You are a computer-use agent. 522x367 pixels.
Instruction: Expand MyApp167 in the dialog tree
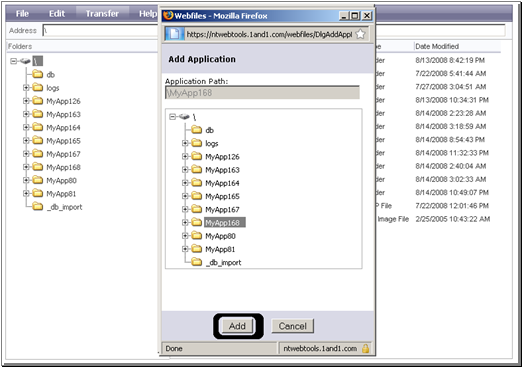tap(185, 209)
